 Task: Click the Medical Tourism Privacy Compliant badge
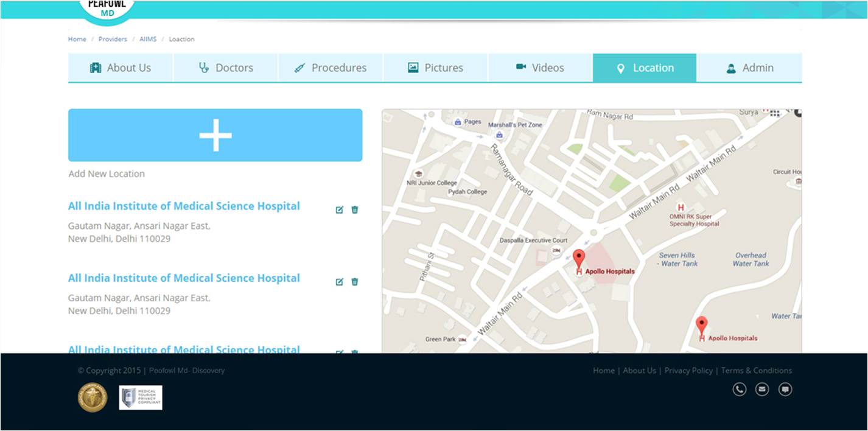tap(141, 398)
